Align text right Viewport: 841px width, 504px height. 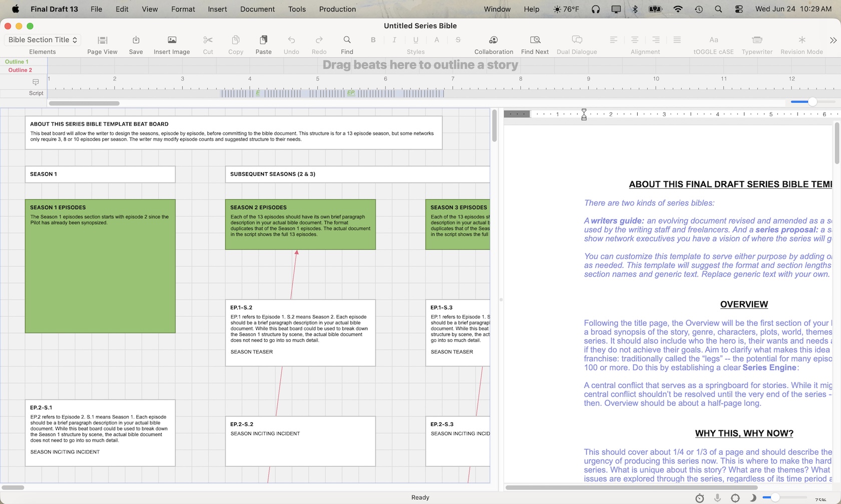pos(656,40)
